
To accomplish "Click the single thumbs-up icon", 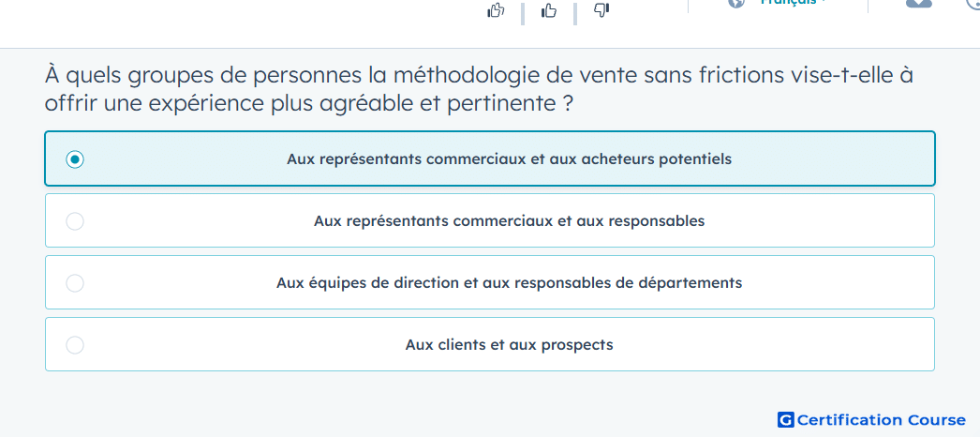I will (549, 10).
